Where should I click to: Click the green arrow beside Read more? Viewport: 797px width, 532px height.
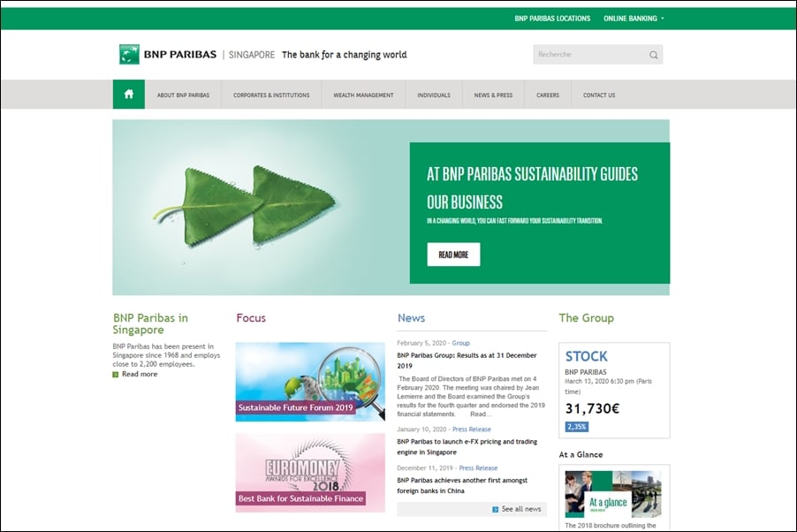[x=116, y=375]
